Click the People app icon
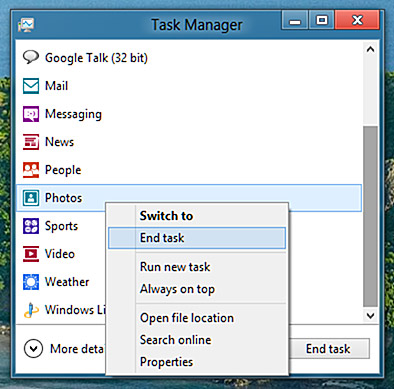Image resolution: width=394 pixels, height=389 pixels. pos(31,170)
